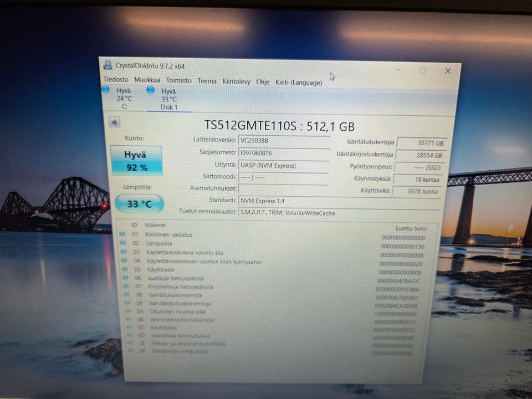Click the Tuetut ominaisuudet field
The height and width of the screenshot is (399, 532).
click(339, 213)
